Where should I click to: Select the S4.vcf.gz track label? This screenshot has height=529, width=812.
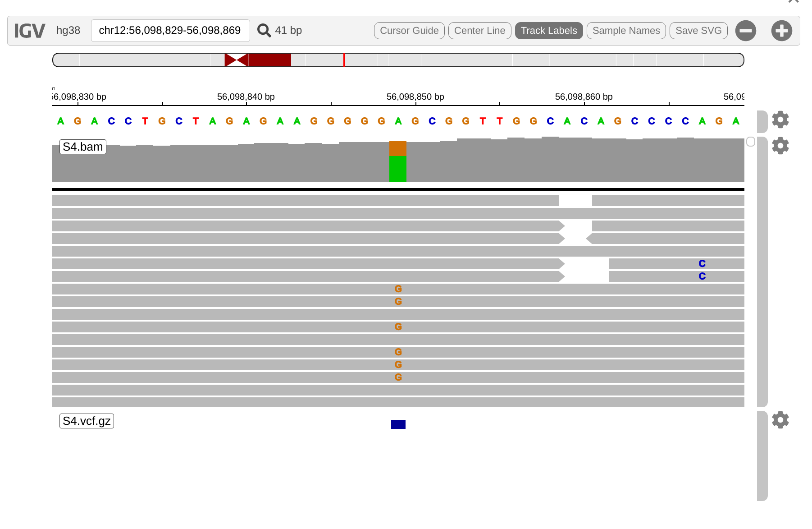click(x=87, y=421)
